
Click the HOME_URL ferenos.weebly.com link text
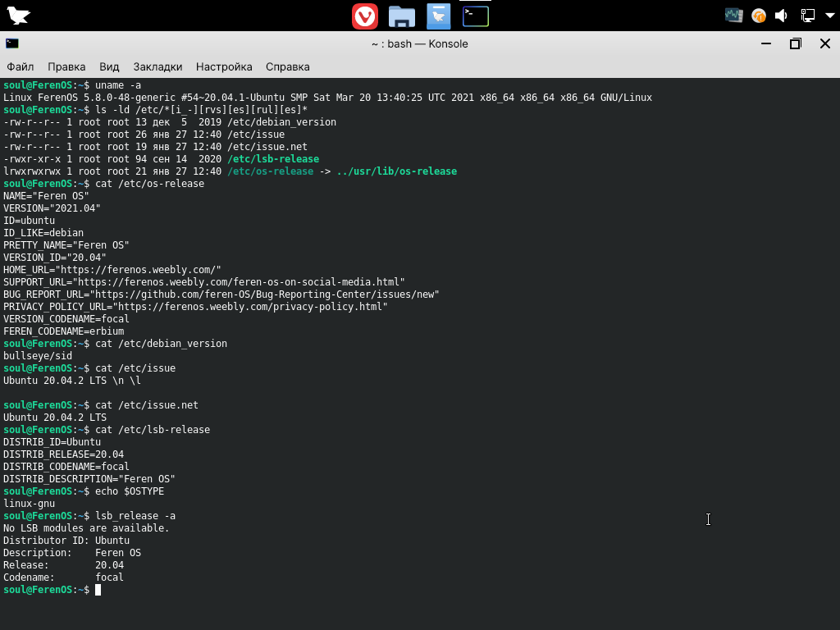138,270
